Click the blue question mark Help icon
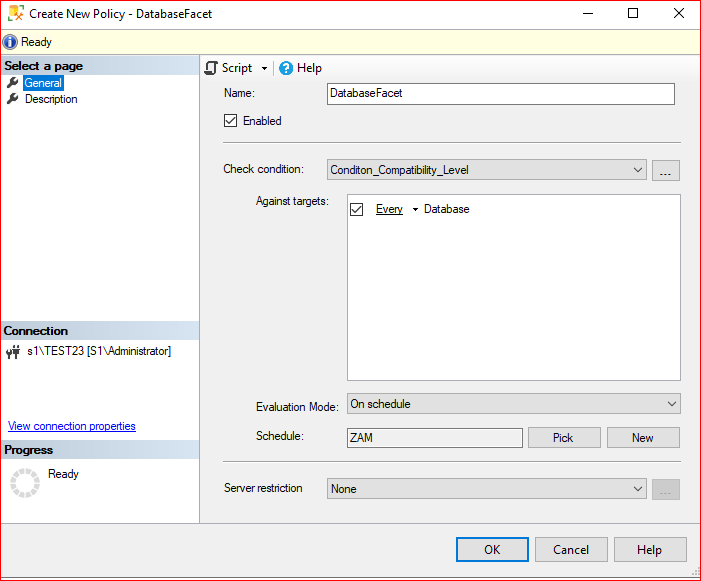This screenshot has width=701, height=581. click(x=286, y=68)
